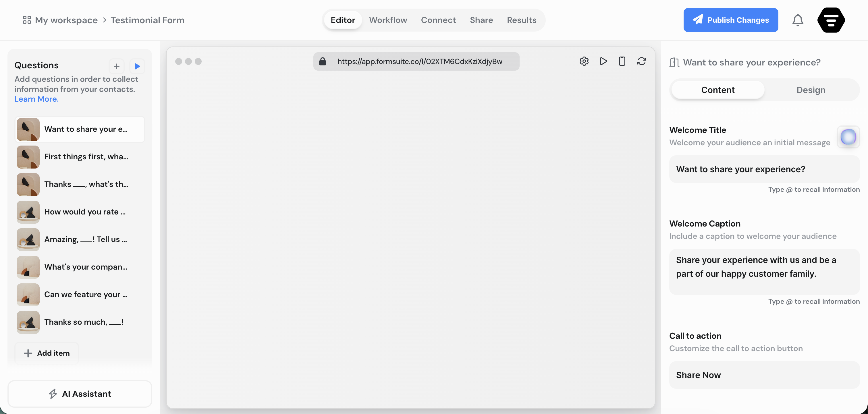Add a new question using the plus icon
This screenshot has width=868, height=414.
tap(116, 66)
